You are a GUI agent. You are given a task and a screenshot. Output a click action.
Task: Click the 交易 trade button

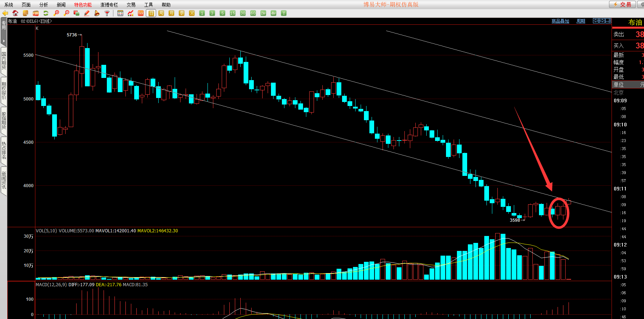(x=622, y=4)
